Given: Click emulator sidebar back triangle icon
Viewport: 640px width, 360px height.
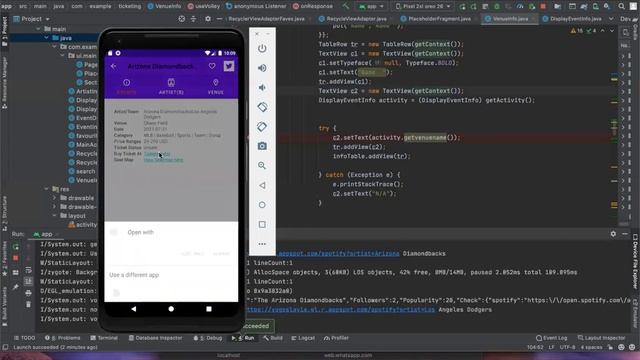Looking at the screenshot, I should coord(262,185).
